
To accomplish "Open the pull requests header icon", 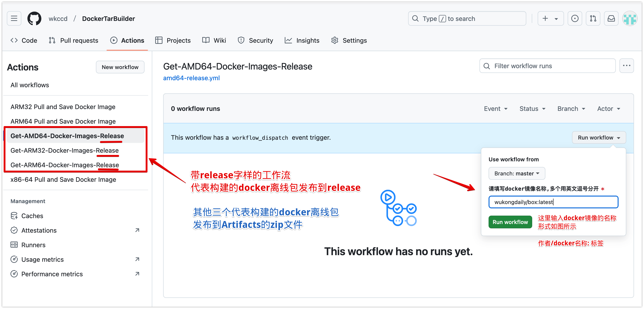I will [593, 18].
